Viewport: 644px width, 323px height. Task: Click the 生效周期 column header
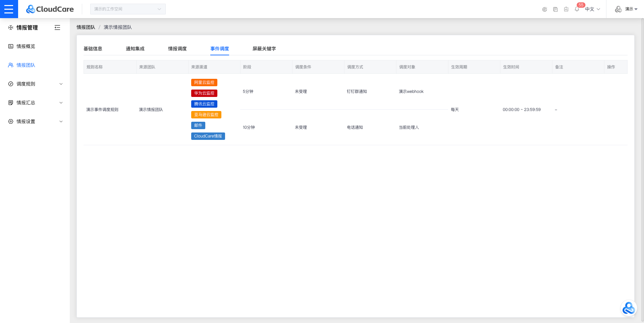tap(474, 67)
